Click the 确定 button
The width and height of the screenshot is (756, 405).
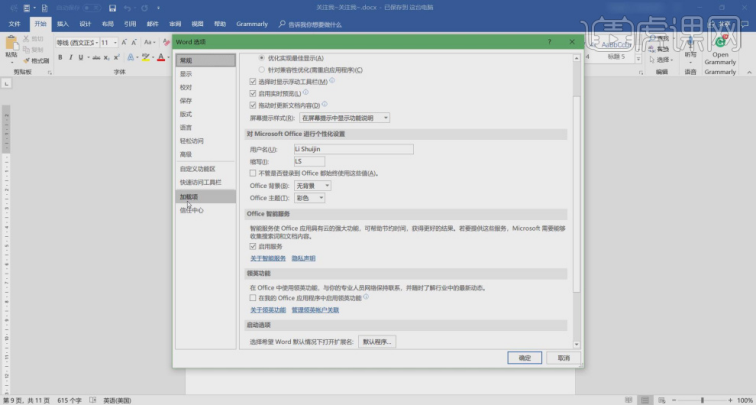(x=525, y=358)
